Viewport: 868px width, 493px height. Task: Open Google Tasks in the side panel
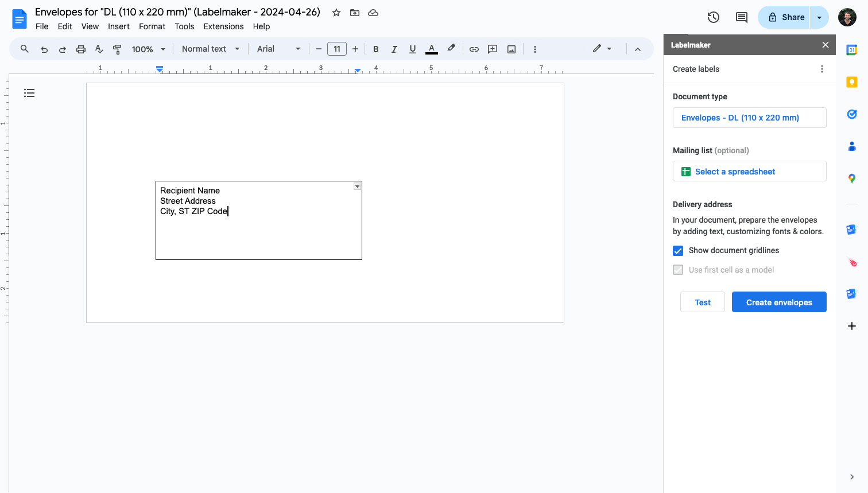pyautogui.click(x=851, y=114)
